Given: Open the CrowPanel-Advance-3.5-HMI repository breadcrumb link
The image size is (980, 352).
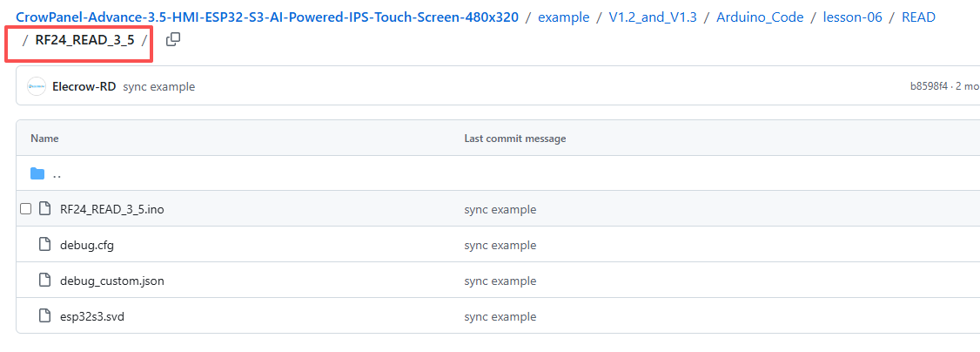Looking at the screenshot, I should [267, 17].
